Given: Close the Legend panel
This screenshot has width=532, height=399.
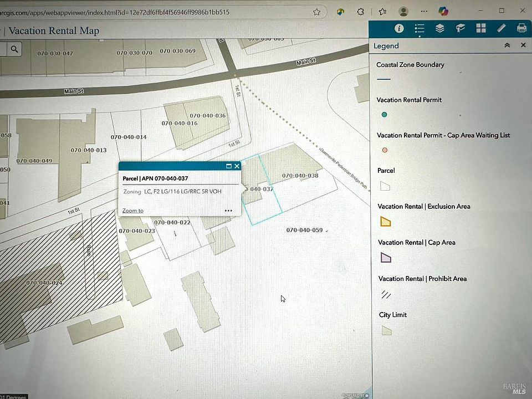Looking at the screenshot, I should coord(523,45).
